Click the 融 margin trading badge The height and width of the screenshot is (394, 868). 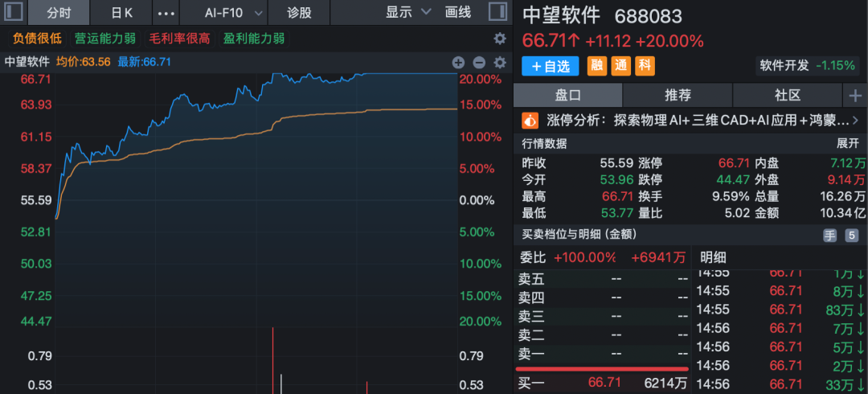click(x=596, y=66)
